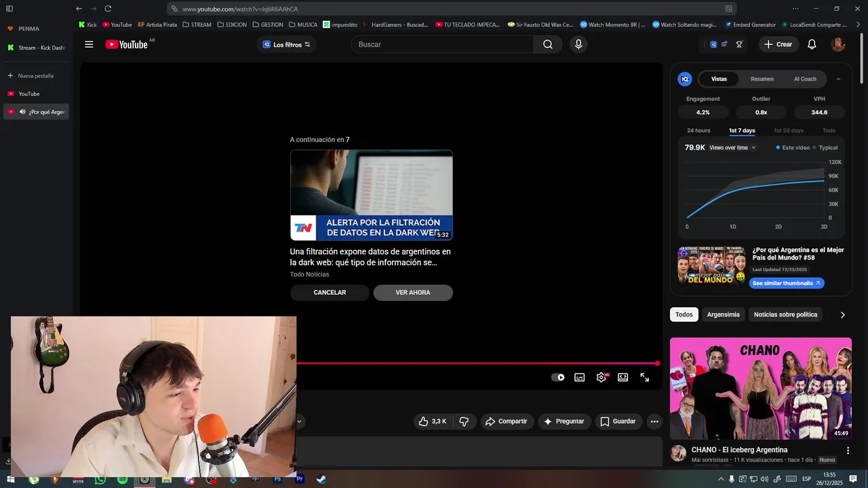868x488 pixels.
Task: Open the more actions three-dot menu under the video
Action: pos(654,422)
